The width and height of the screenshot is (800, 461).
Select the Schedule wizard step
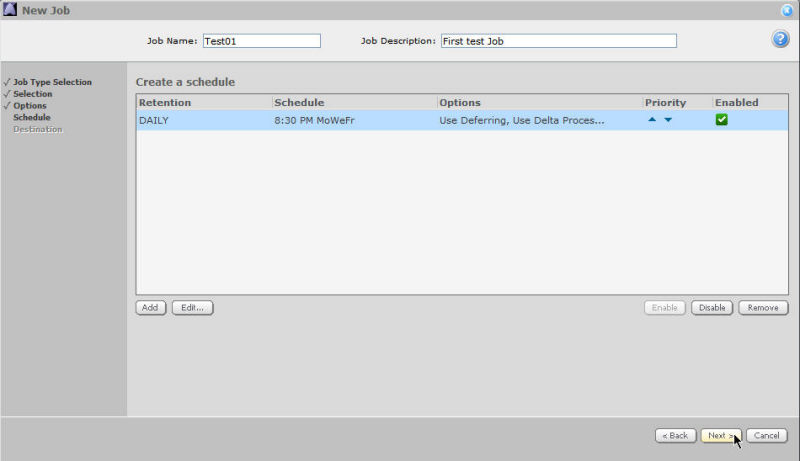click(31, 117)
